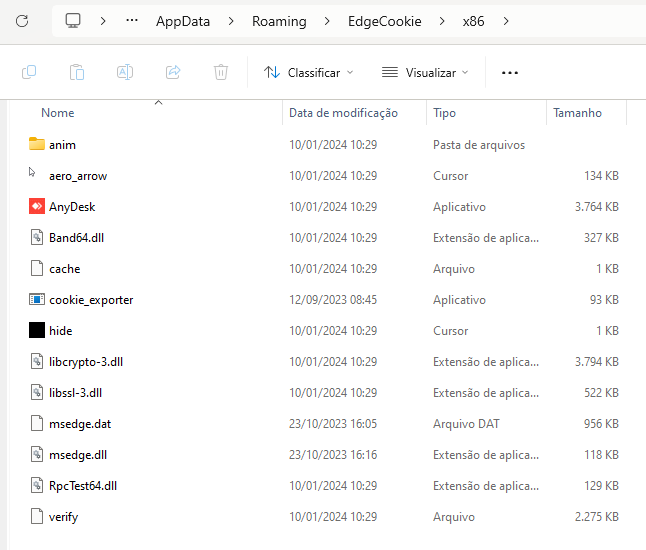
Task: Select the msedge.dat file
Action: pos(80,424)
